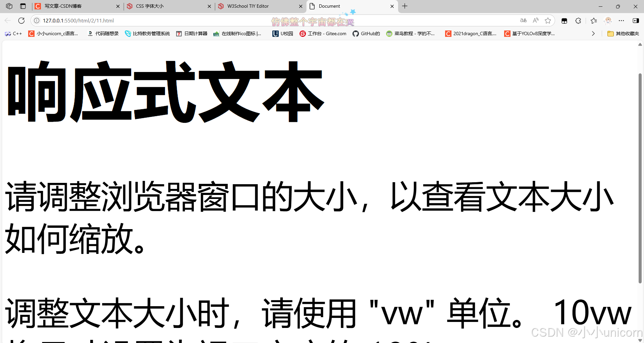Open the 代码随想录 bookmark
The width and height of the screenshot is (644, 343).
(x=103, y=33)
